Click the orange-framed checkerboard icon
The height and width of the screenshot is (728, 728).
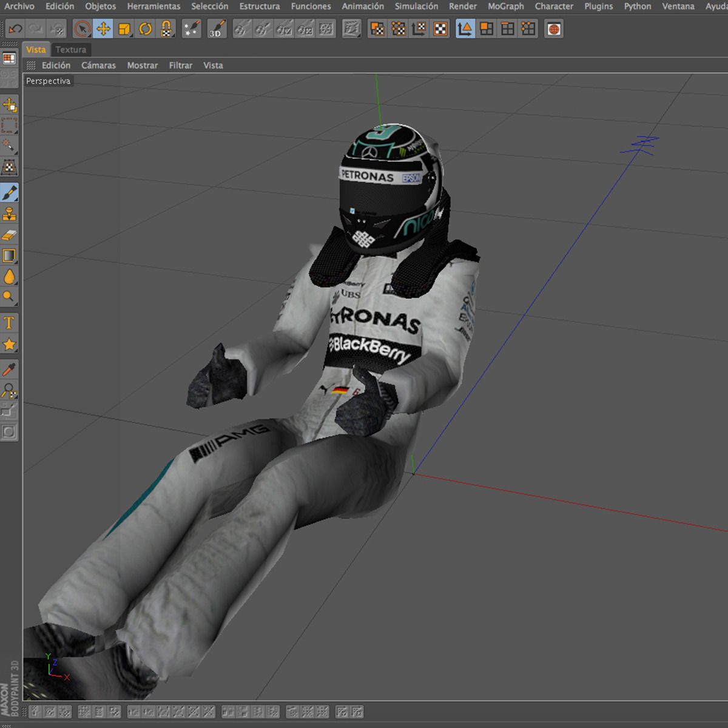click(440, 29)
